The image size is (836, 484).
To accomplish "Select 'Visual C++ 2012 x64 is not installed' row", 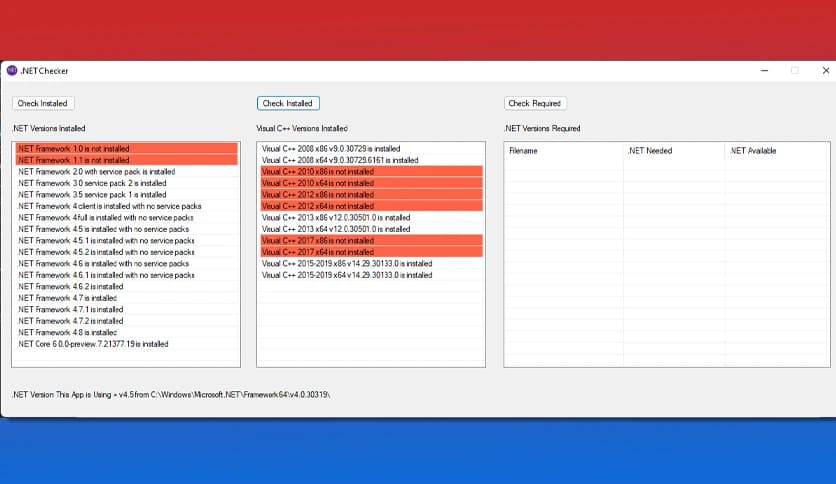I will (372, 206).
